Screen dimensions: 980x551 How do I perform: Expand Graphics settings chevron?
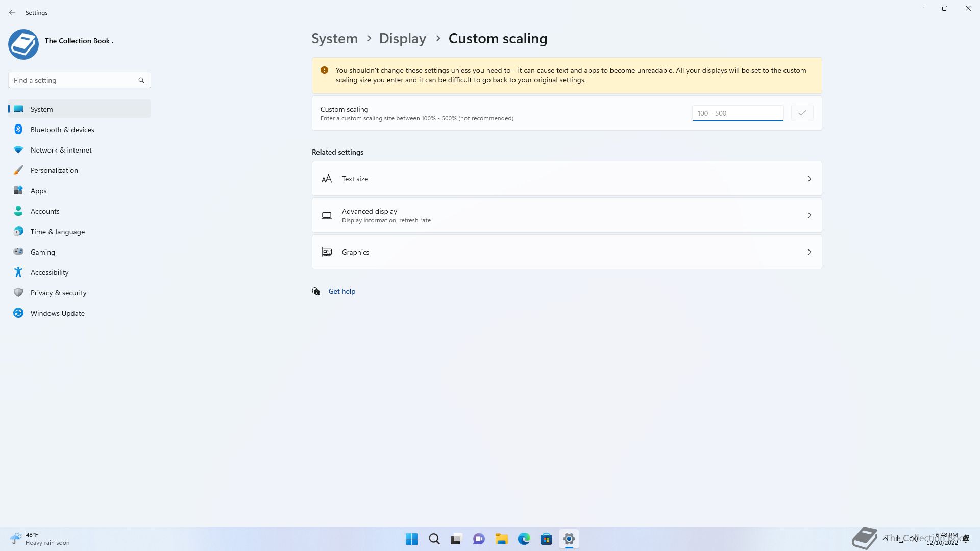pyautogui.click(x=809, y=252)
